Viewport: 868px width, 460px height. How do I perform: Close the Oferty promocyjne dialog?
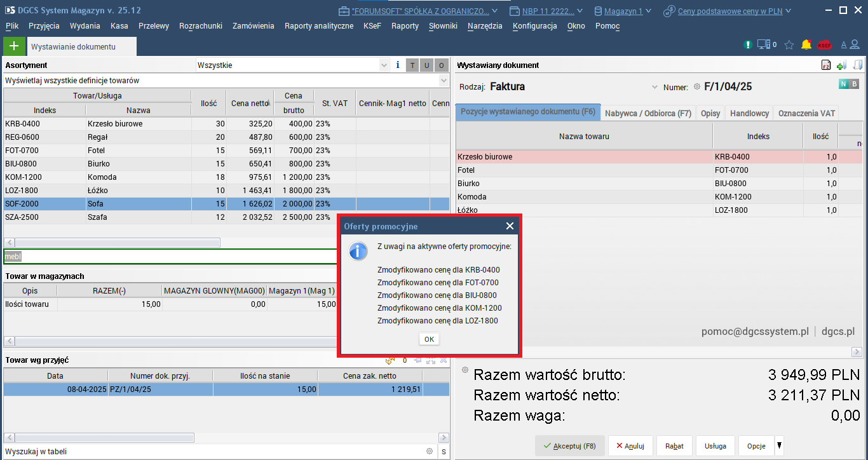[510, 226]
